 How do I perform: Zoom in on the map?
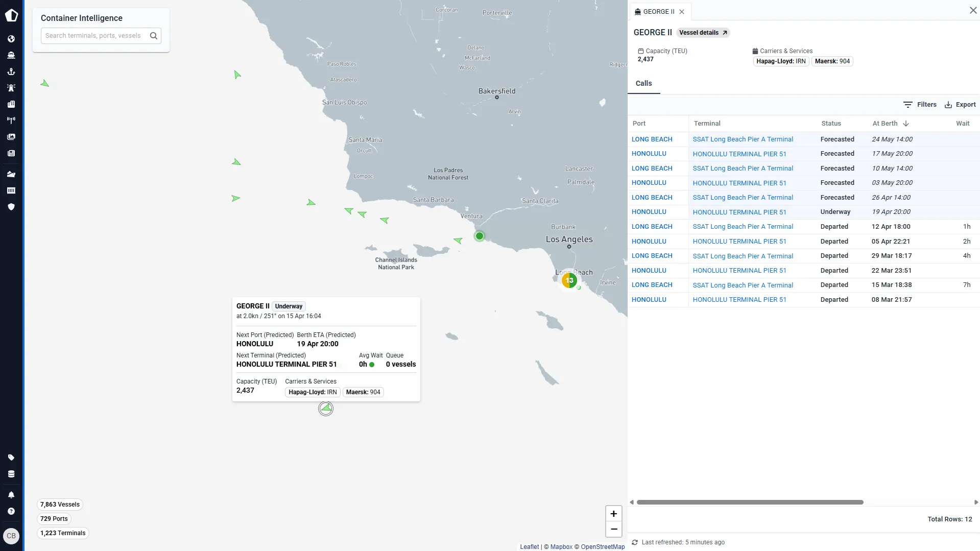[x=614, y=514]
